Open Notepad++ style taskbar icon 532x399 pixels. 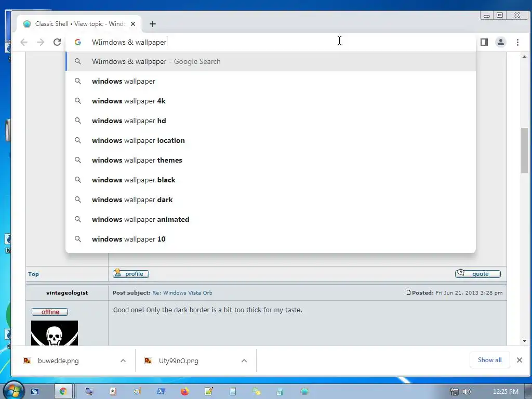tap(209, 392)
